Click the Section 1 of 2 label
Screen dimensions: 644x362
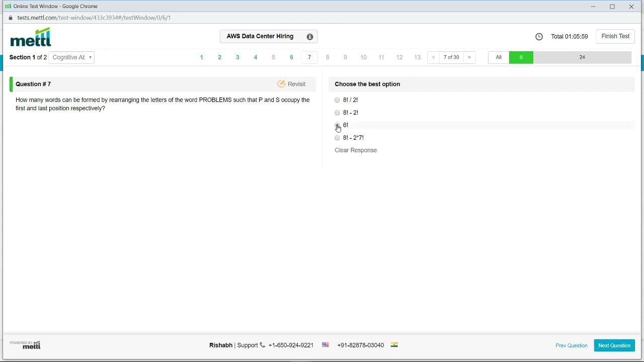tap(28, 57)
